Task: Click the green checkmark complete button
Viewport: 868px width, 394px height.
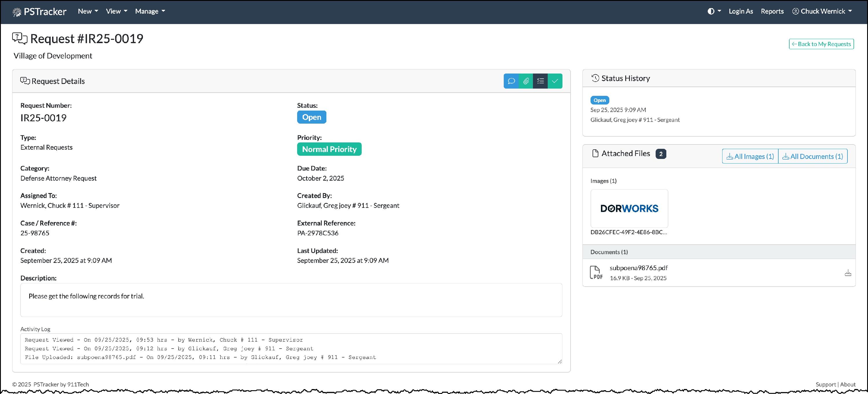Action: 555,81
